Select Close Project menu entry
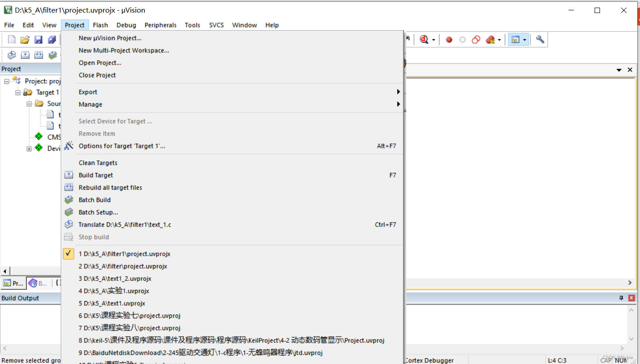 [x=97, y=75]
